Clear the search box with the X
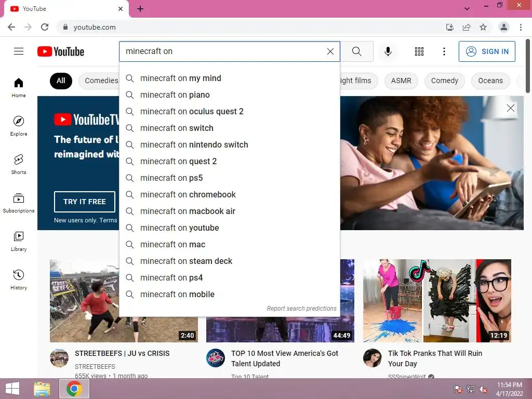The image size is (532, 399). click(x=330, y=51)
